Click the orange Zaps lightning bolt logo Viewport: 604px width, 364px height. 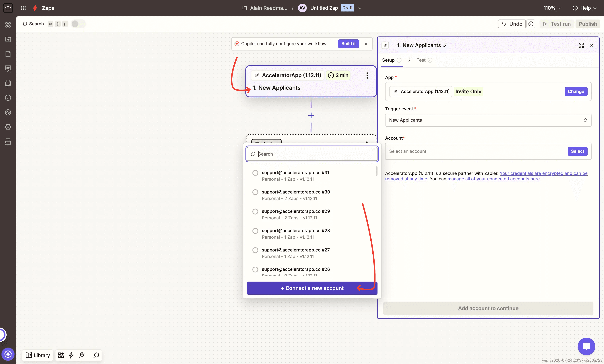pos(35,8)
